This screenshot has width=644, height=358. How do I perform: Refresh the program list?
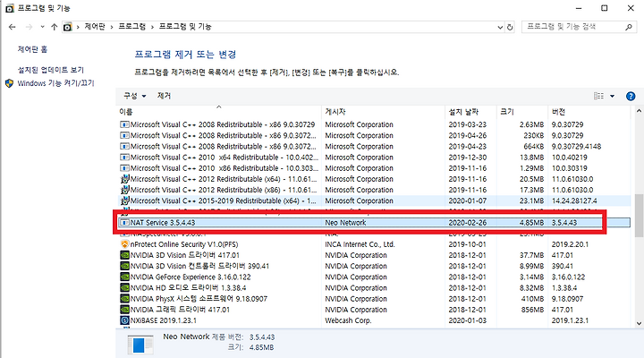point(510,27)
